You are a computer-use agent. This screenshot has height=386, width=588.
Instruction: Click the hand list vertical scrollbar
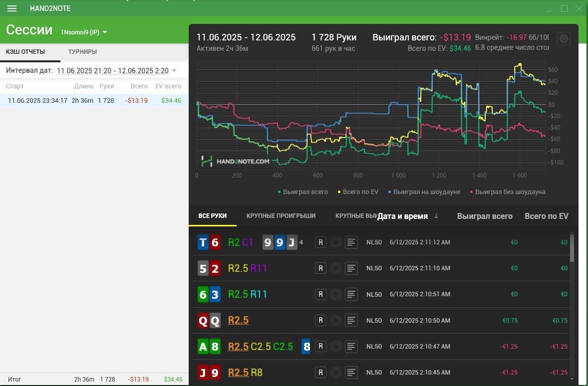[572, 248]
